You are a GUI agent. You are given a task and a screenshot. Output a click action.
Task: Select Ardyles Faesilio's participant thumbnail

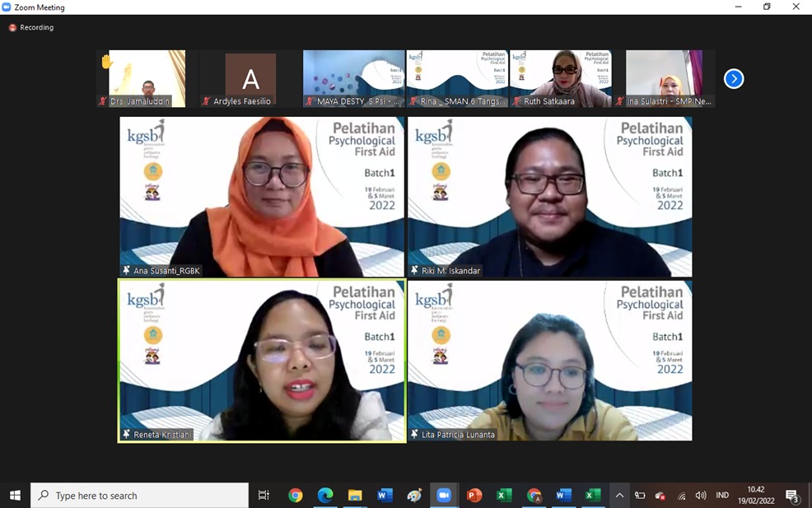pos(250,78)
